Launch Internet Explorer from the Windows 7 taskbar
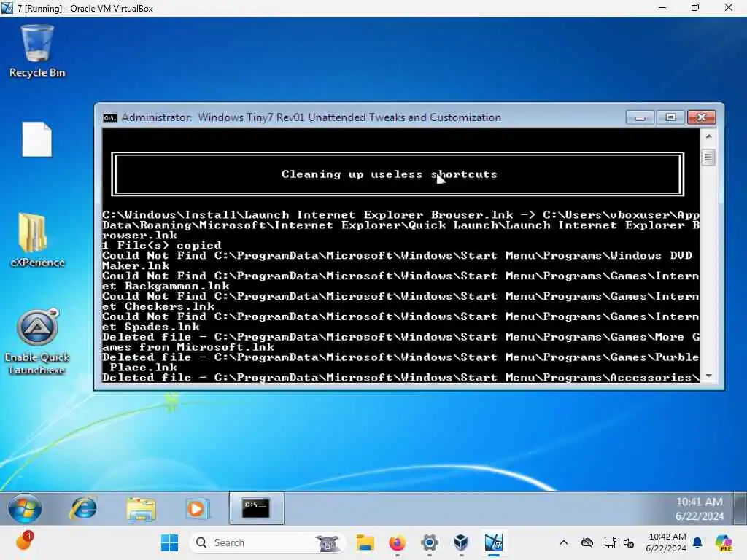The height and width of the screenshot is (560, 747). tap(83, 508)
